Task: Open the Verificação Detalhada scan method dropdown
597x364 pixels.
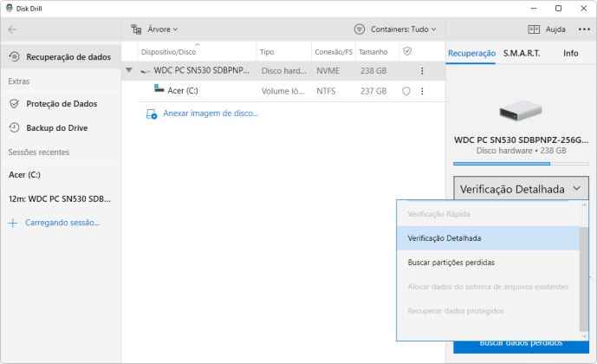Action: click(x=521, y=189)
